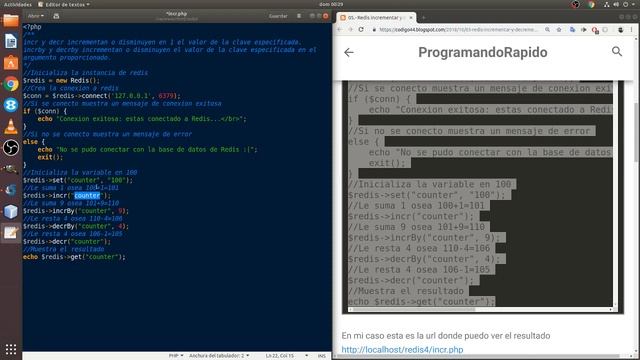Open the red Opera-like extension icon
The width and height of the screenshot is (640, 360).
[595, 30]
